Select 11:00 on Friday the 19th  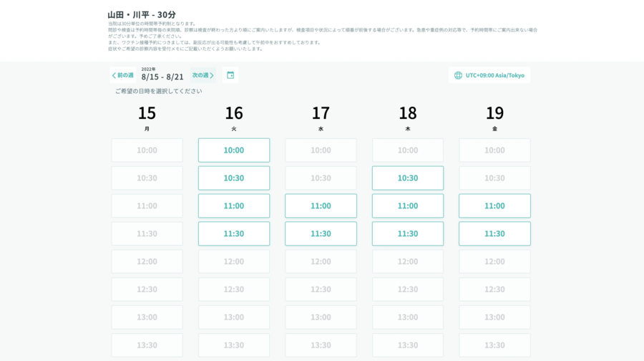(x=494, y=206)
